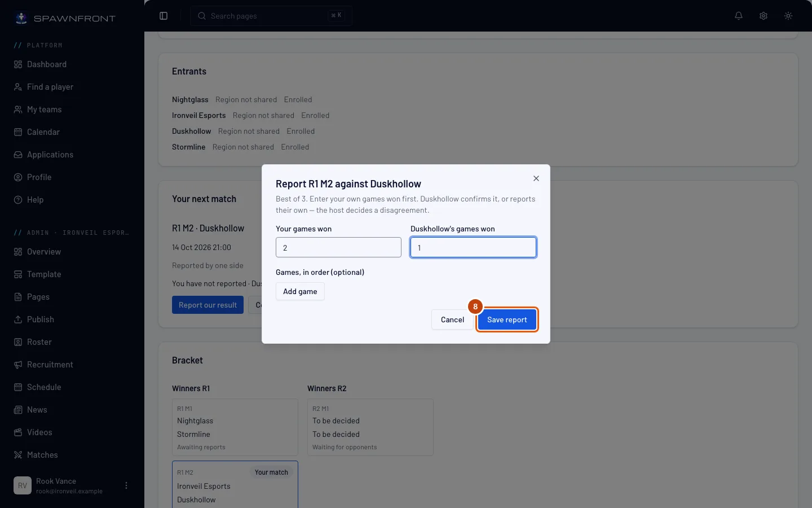Image resolution: width=812 pixels, height=508 pixels.
Task: Open the notifications bell
Action: pos(739,16)
